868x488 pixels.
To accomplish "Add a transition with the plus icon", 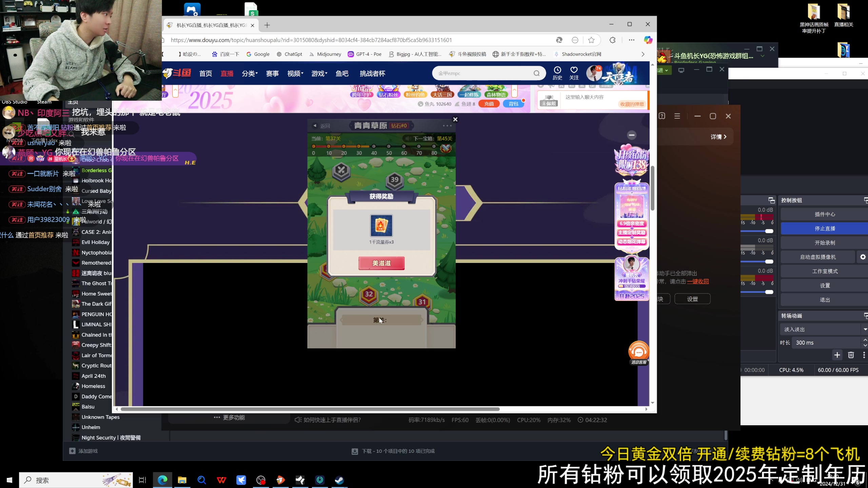I will tap(837, 355).
